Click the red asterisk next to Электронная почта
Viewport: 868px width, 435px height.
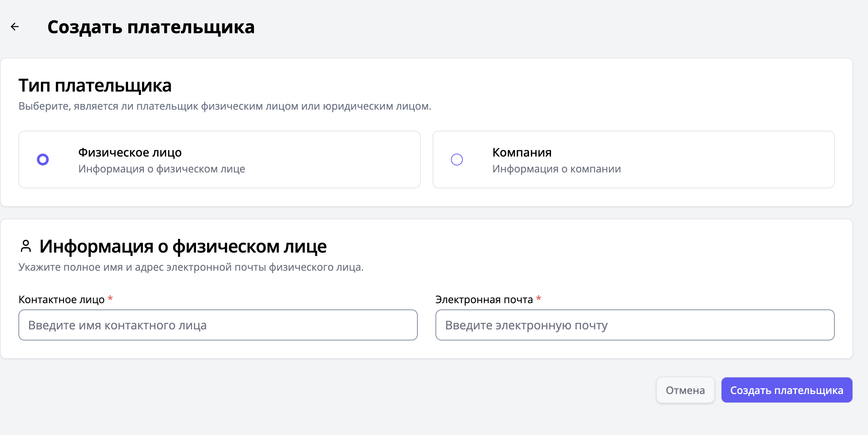[x=538, y=298]
